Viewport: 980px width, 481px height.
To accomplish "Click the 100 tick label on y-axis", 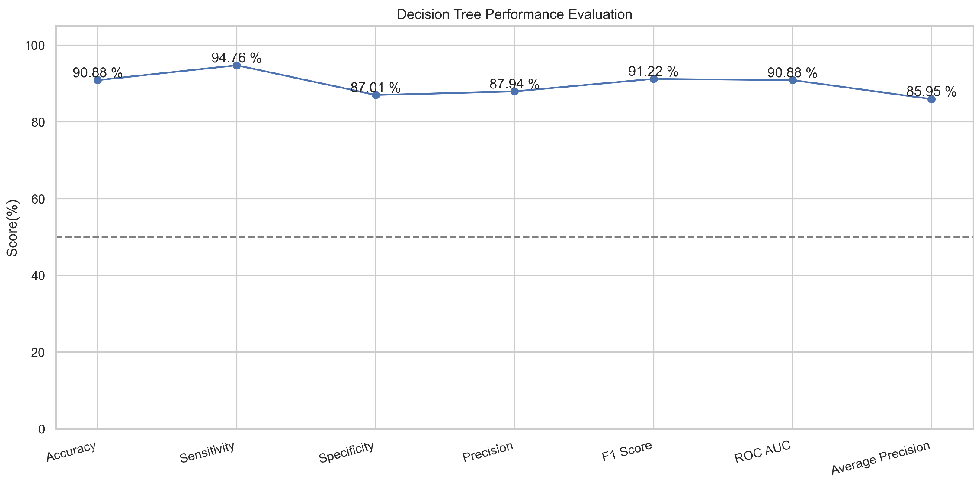I will (35, 46).
